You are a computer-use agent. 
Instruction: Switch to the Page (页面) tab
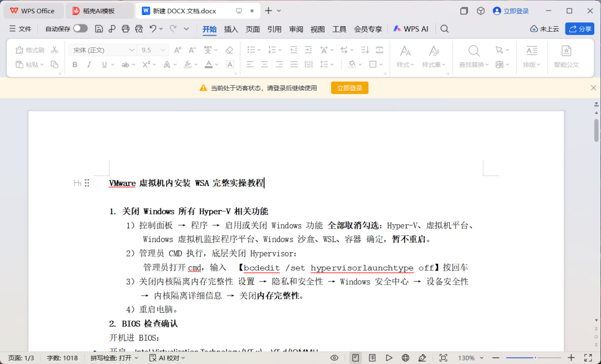click(x=253, y=29)
